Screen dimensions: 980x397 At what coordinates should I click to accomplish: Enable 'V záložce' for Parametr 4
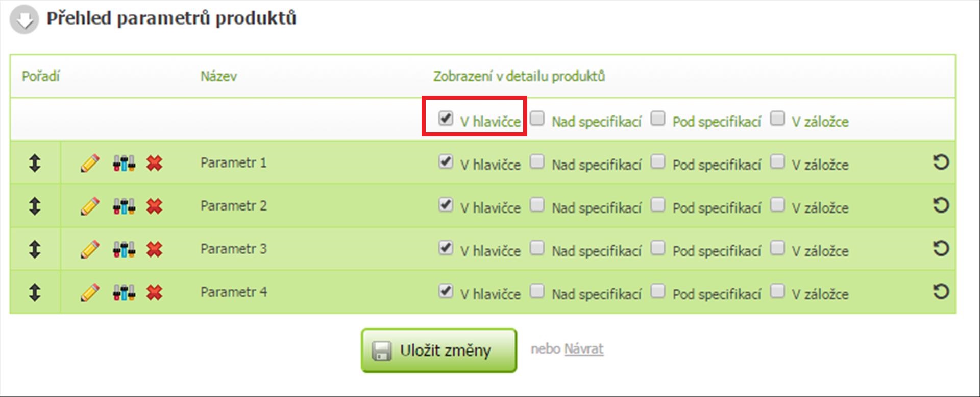777,291
